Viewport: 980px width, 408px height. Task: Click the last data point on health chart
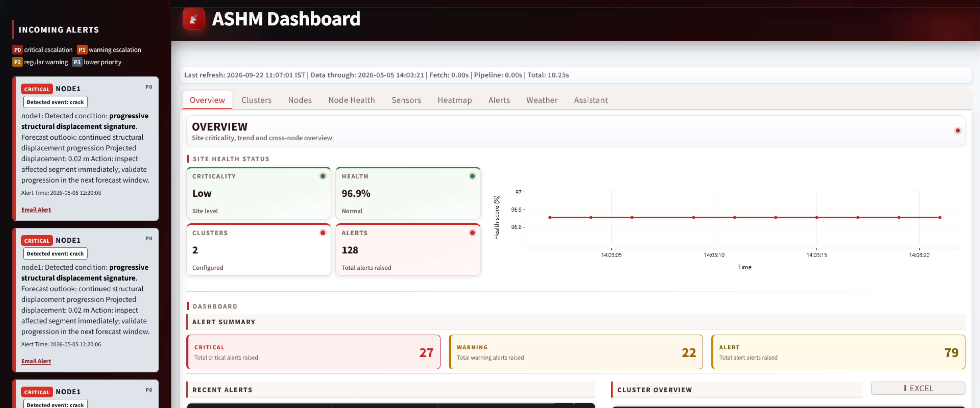(x=940, y=217)
